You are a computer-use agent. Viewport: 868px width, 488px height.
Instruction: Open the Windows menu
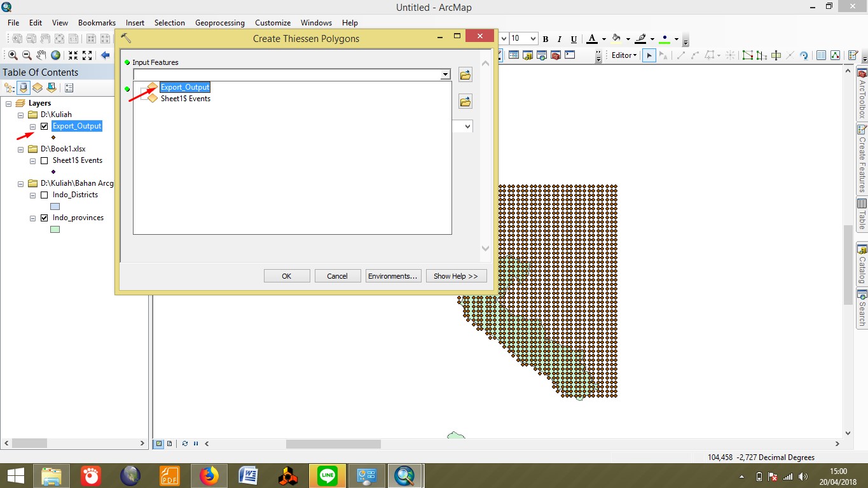click(x=317, y=23)
